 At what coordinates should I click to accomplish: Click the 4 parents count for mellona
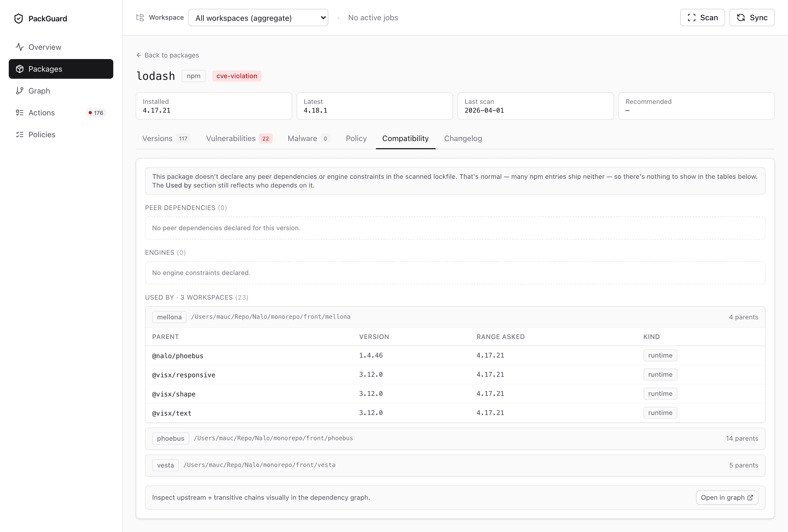point(744,317)
